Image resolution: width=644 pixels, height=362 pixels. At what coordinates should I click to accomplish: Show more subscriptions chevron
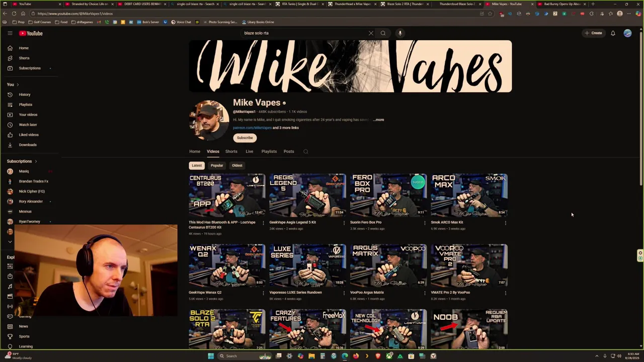point(10,242)
